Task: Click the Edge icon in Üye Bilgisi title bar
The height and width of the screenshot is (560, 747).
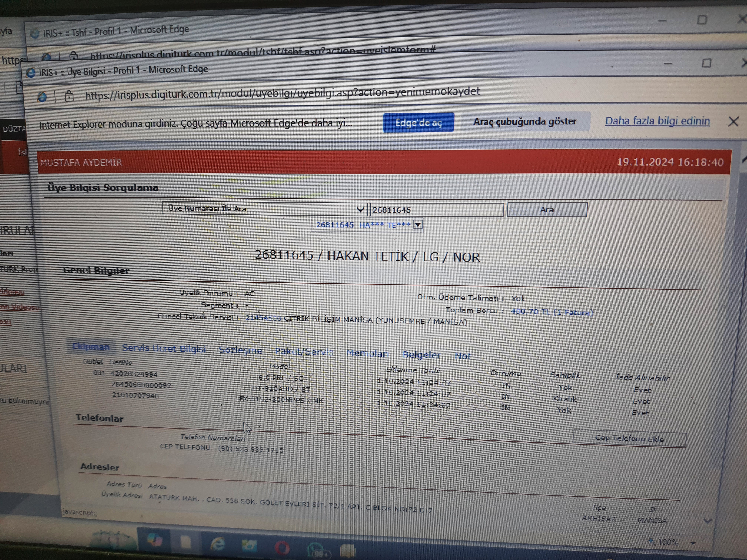Action: click(x=31, y=73)
